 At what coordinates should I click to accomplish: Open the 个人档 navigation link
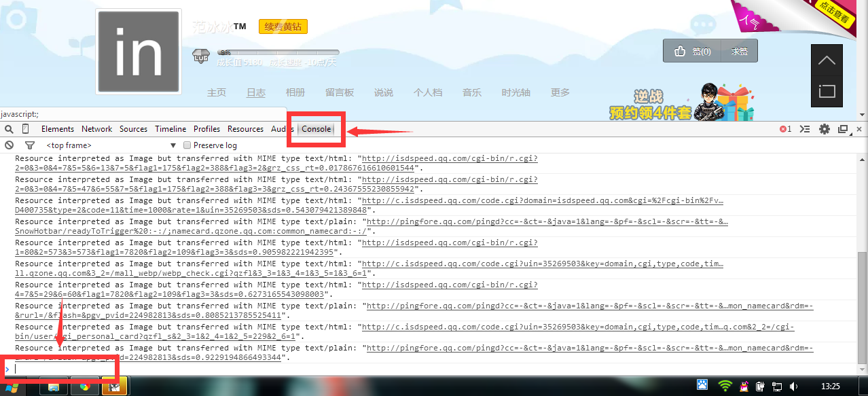coord(428,92)
